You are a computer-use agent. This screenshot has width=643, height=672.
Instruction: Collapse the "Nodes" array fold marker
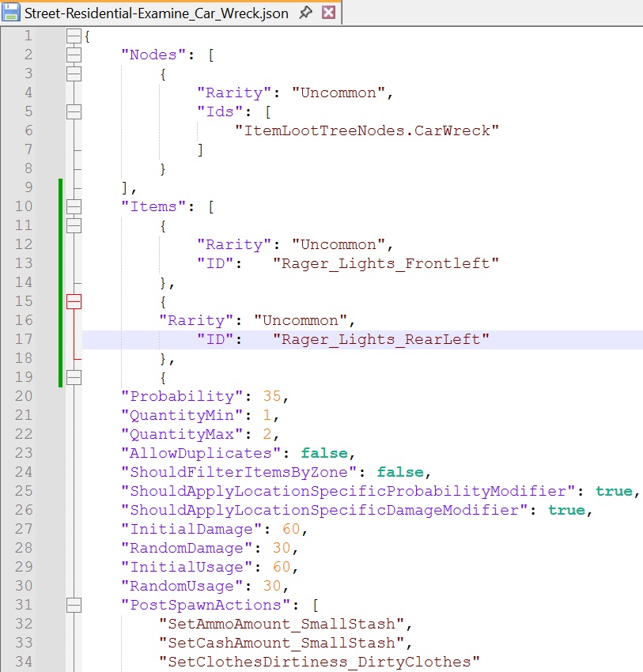[x=74, y=55]
